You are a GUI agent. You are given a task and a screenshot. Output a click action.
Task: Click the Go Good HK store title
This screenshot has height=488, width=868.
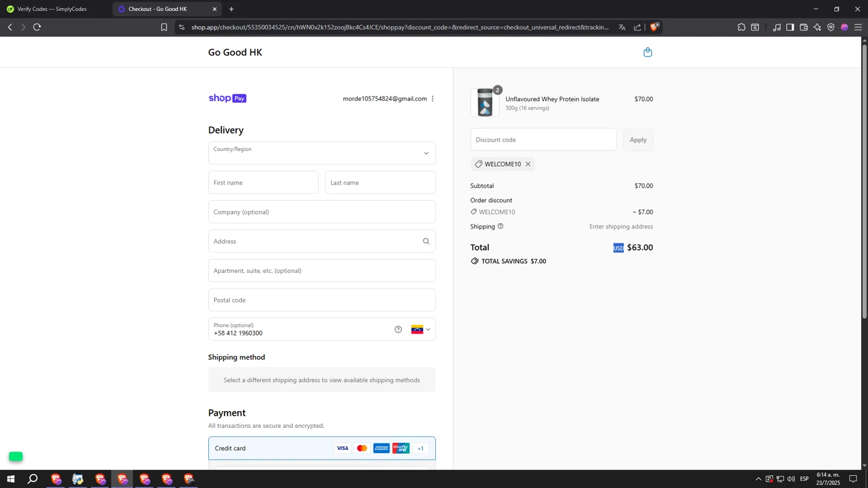pos(235,52)
